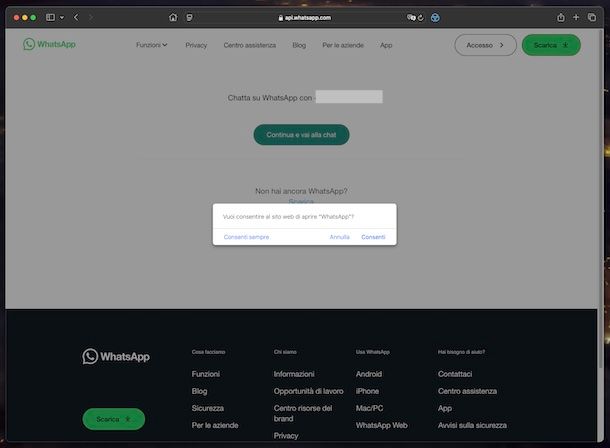Click the blue extension icon in toolbar
Image resolution: width=610 pixels, height=448 pixels.
click(435, 18)
